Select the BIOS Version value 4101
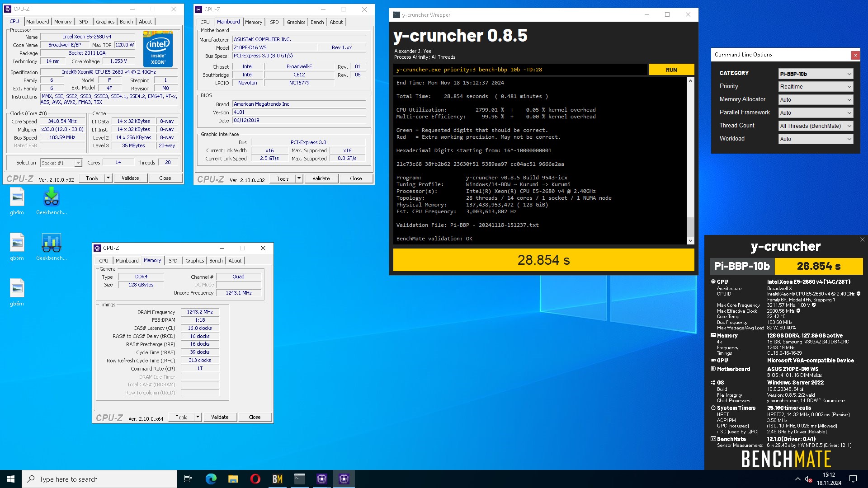This screenshot has width=868, height=488. click(x=299, y=113)
